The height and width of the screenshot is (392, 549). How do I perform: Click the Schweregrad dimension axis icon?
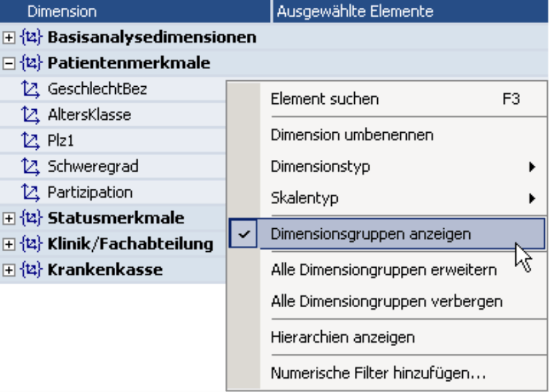(30, 166)
